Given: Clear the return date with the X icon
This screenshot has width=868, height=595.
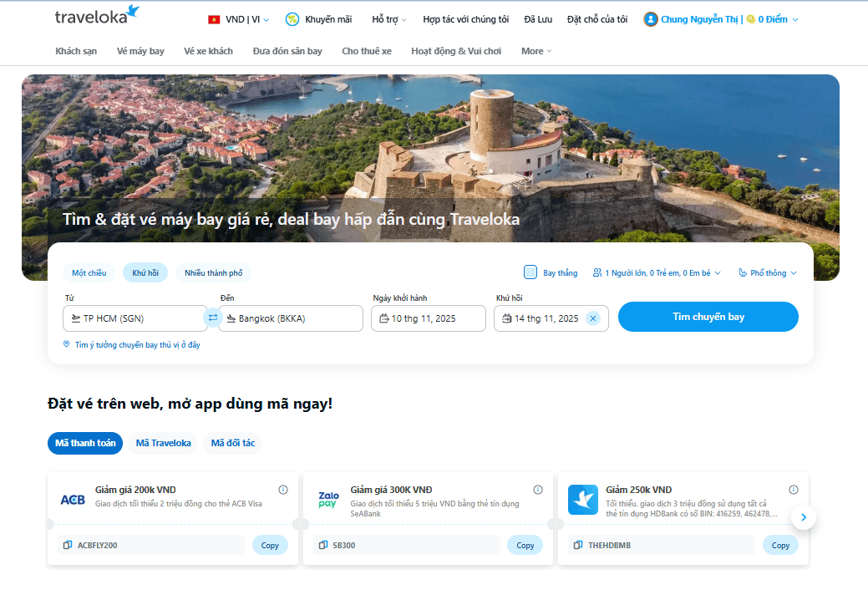Looking at the screenshot, I should point(593,318).
